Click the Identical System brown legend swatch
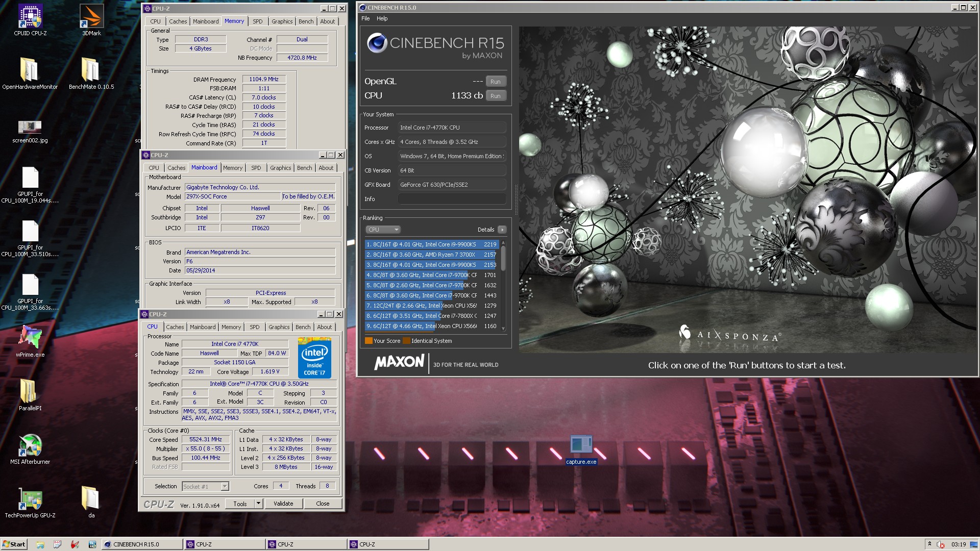This screenshot has height=551, width=980. (406, 341)
